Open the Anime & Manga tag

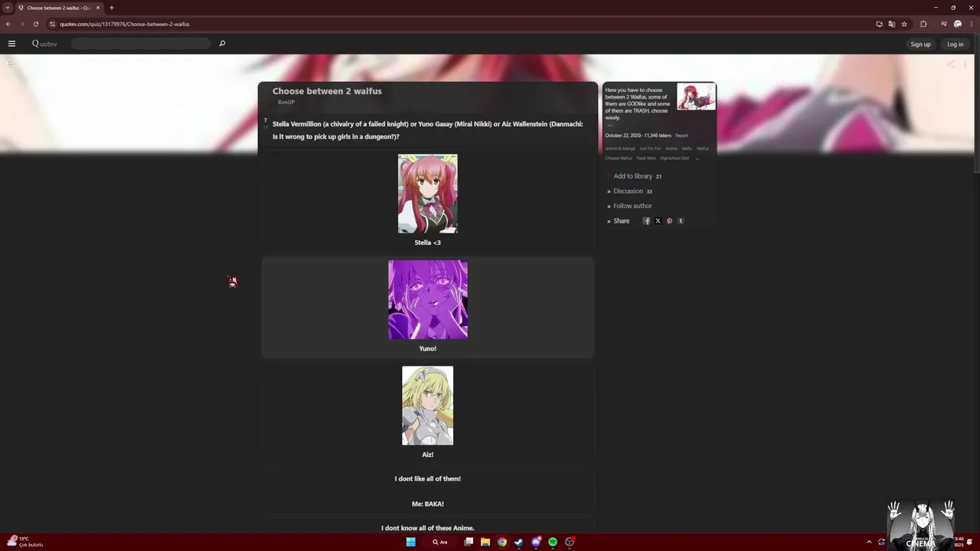click(x=620, y=148)
